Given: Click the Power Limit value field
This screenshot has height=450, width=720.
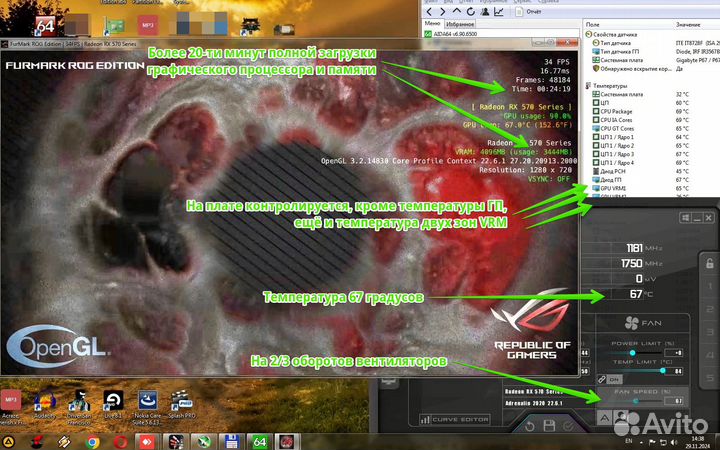Looking at the screenshot, I should tap(674, 353).
